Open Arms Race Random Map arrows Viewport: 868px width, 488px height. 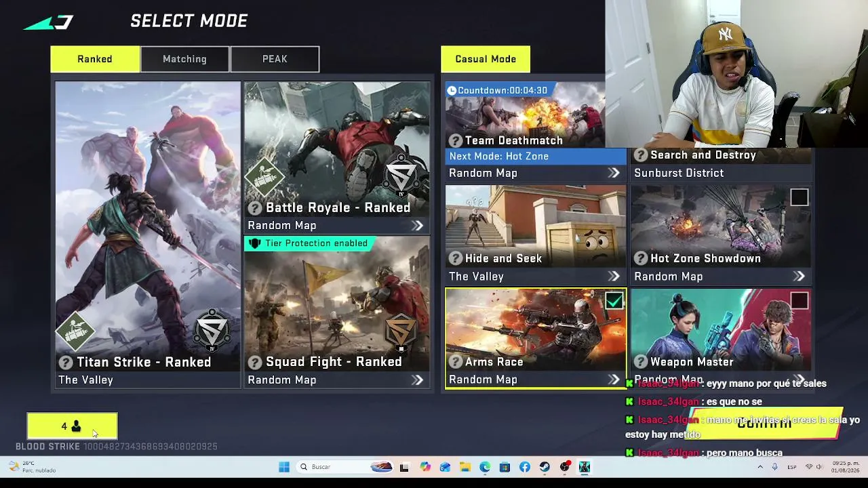614,380
